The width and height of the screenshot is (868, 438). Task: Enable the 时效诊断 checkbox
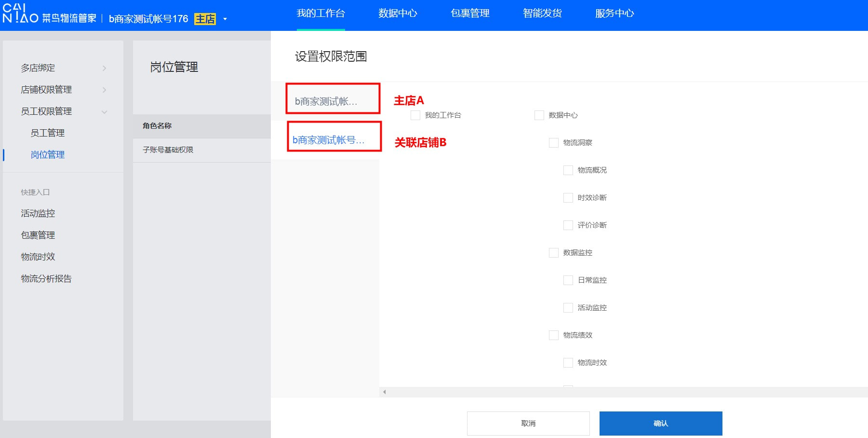pos(568,198)
